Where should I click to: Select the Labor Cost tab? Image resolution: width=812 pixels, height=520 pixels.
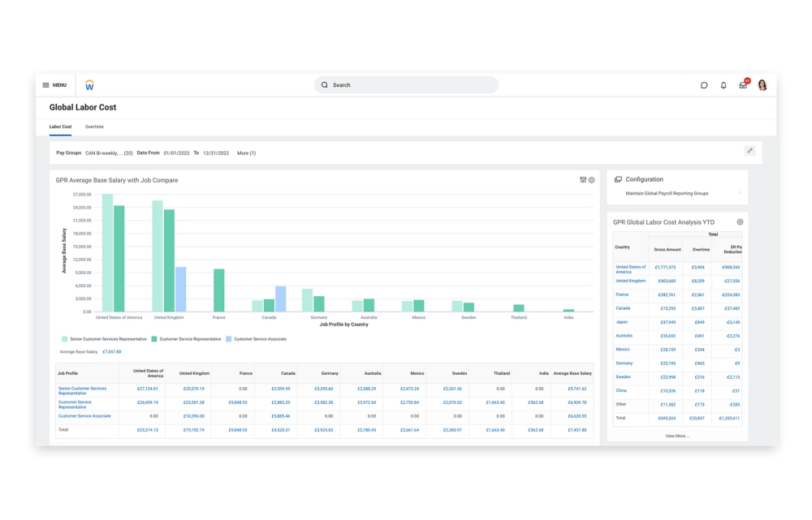click(x=60, y=127)
